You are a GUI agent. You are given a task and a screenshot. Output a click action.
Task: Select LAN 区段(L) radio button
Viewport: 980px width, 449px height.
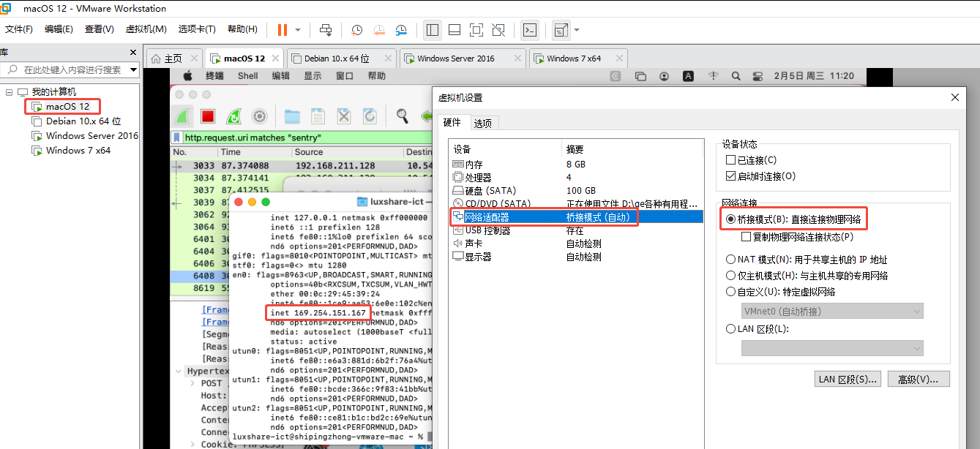click(x=730, y=329)
